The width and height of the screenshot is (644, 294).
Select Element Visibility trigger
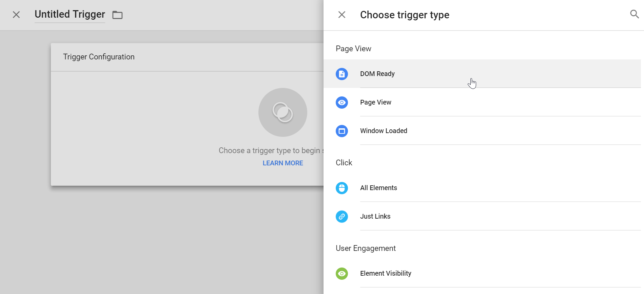(385, 273)
